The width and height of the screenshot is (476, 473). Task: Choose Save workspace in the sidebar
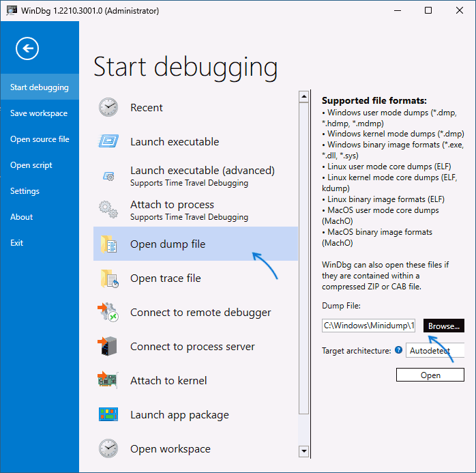39,113
